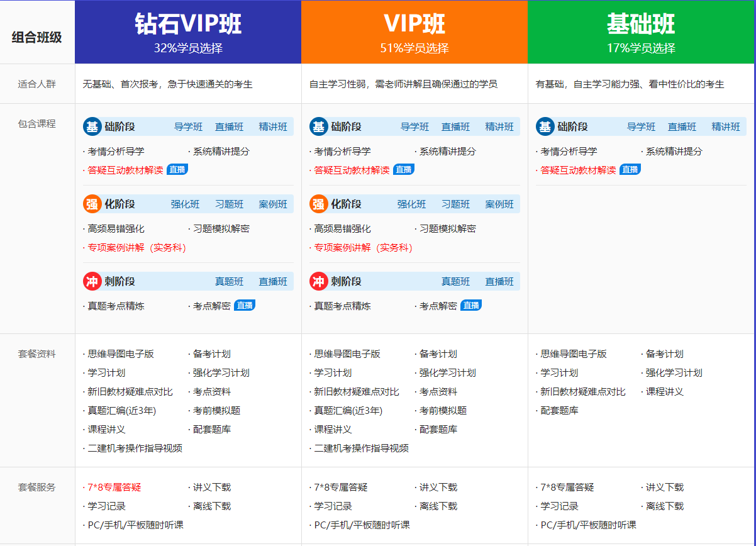Screen dimensions: 756x546
Task: Select the 钻石VIP班 header
Action: click(x=188, y=32)
